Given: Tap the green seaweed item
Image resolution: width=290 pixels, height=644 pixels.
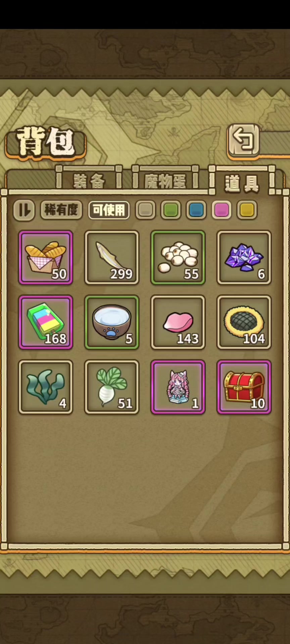Looking at the screenshot, I should click(46, 387).
